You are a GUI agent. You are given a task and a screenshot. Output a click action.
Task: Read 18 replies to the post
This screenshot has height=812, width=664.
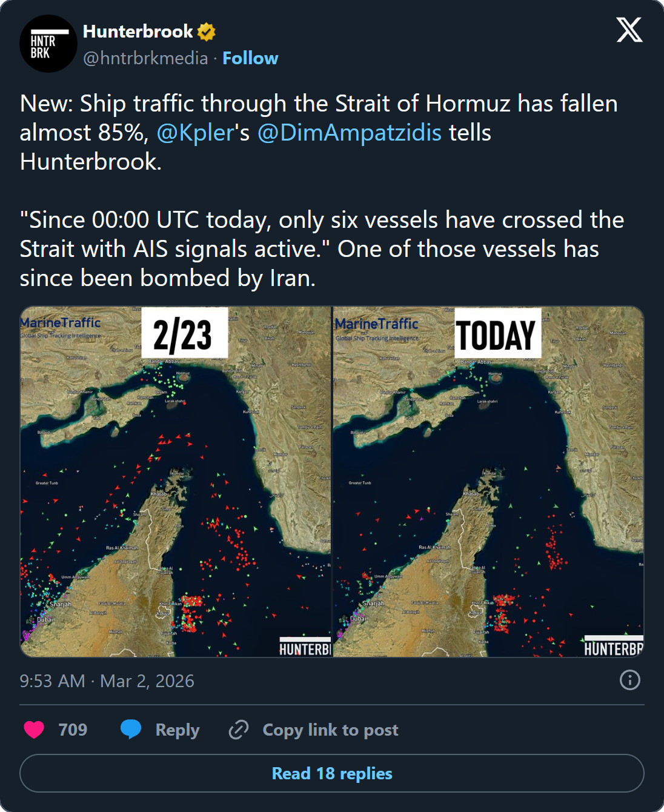coord(332,773)
